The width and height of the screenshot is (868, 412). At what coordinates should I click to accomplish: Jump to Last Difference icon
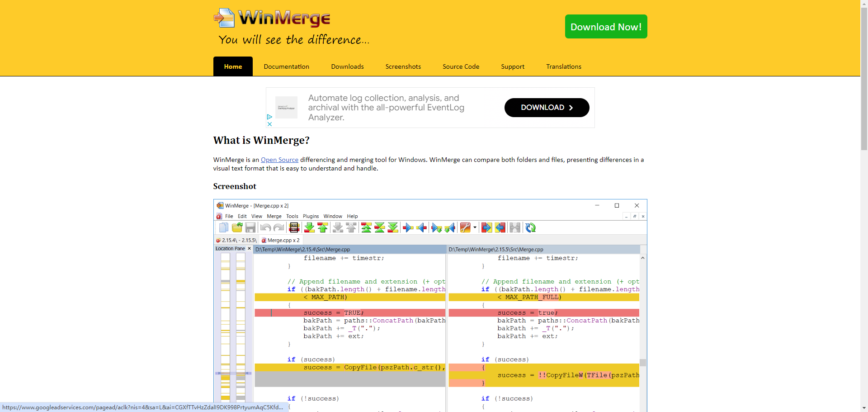click(393, 227)
